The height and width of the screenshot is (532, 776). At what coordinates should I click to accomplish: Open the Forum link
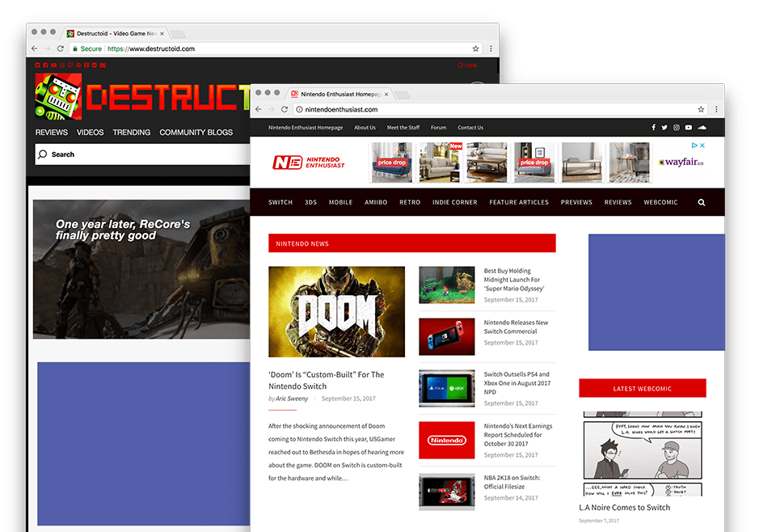pyautogui.click(x=438, y=128)
